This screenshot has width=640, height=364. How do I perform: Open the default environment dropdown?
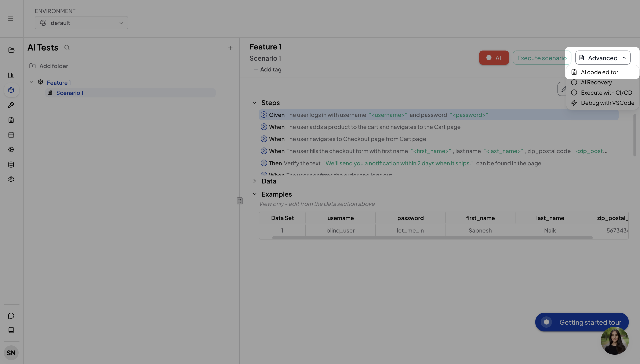81,23
